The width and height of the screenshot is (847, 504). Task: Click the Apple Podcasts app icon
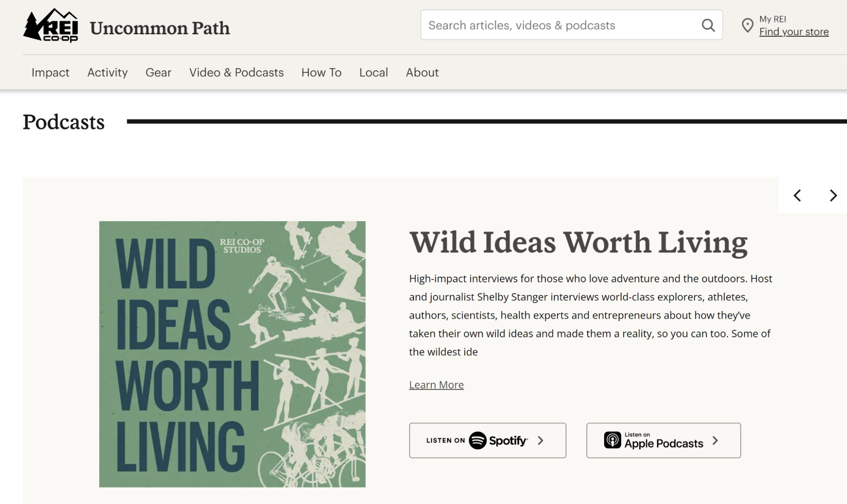coord(612,440)
